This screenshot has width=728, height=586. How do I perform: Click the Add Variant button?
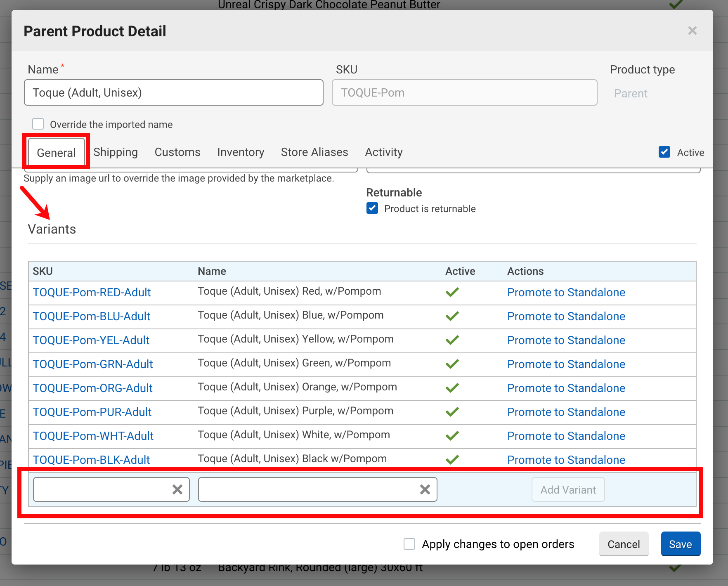[x=568, y=489]
